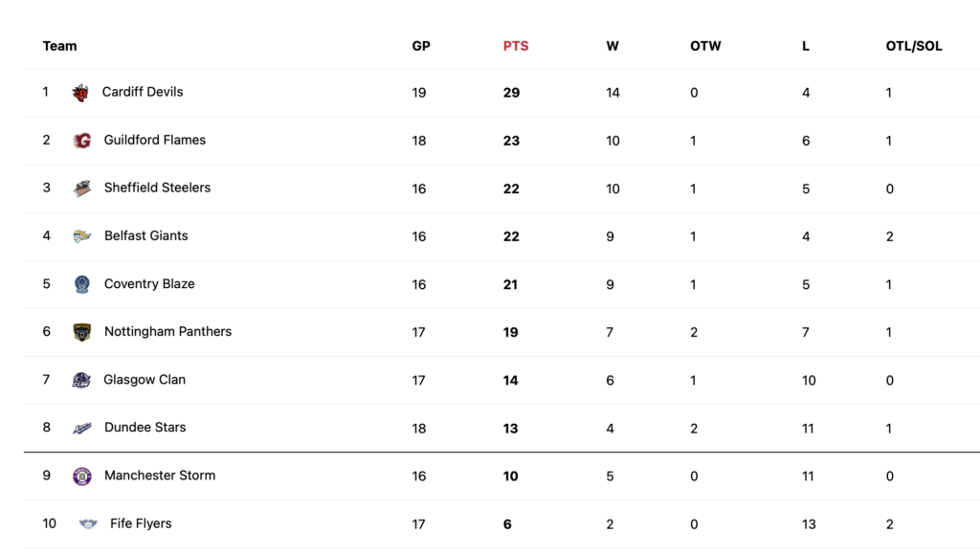Screen dimensions: 980x555
Task: Sort by the W column header
Action: click(x=612, y=46)
